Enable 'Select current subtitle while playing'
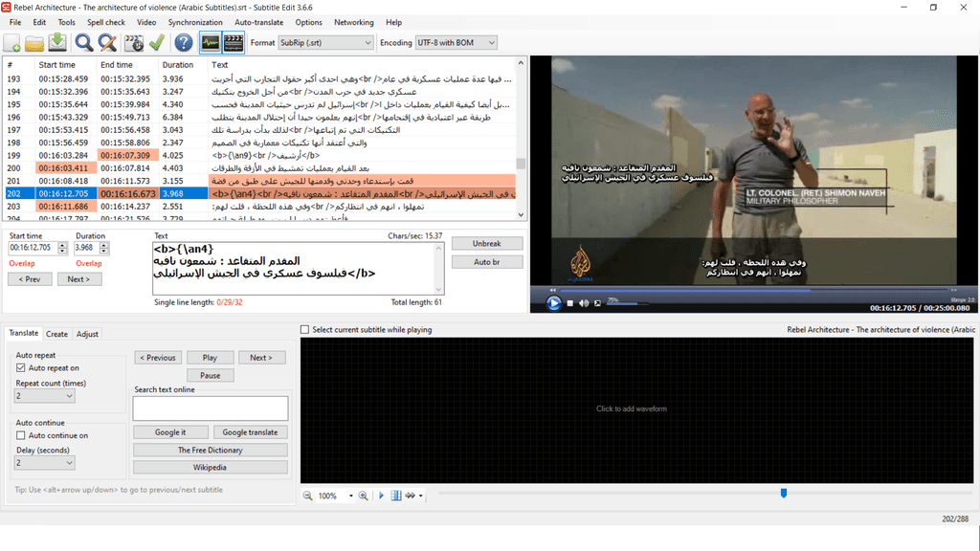The image size is (980, 551). coord(305,329)
